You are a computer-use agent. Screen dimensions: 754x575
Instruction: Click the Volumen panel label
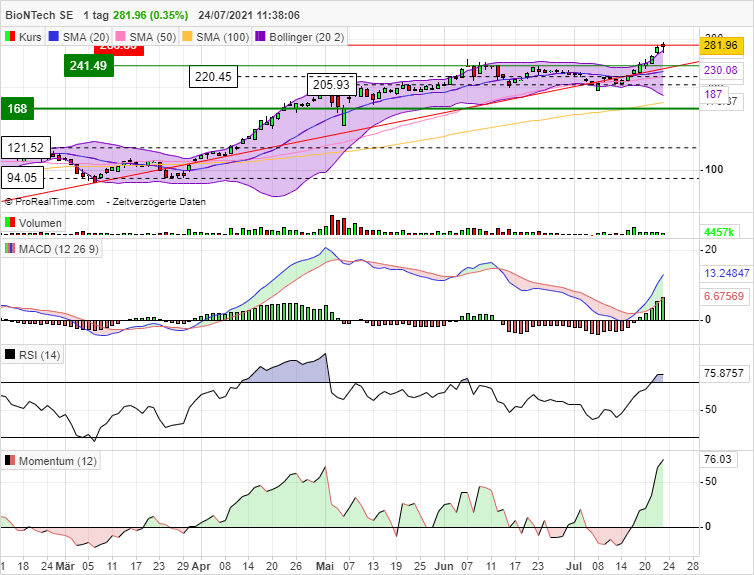pyautogui.click(x=40, y=223)
